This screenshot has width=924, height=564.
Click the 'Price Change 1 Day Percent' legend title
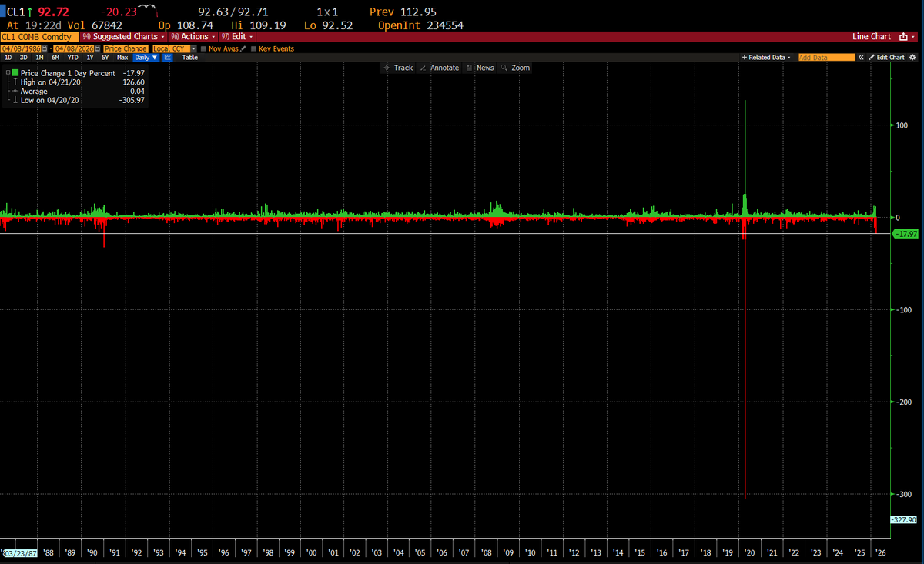68,73
